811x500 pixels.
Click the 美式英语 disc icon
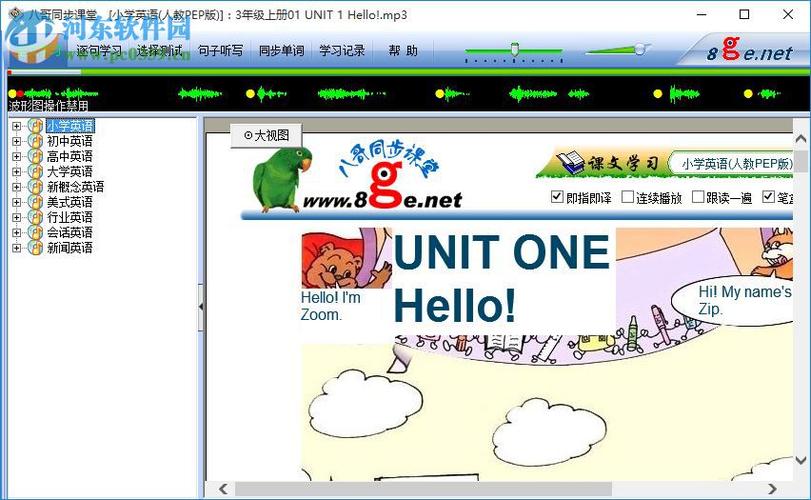click(35, 202)
